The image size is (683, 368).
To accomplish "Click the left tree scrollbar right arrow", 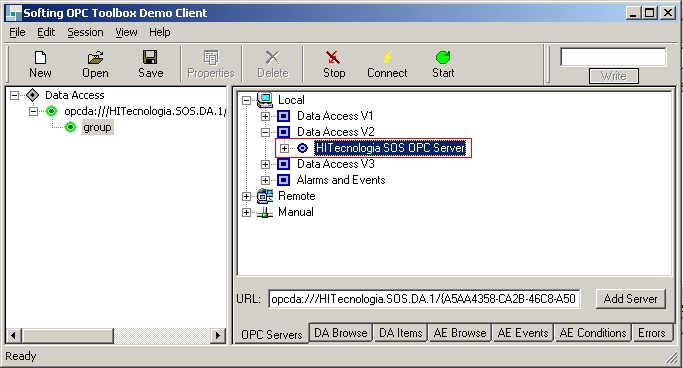I will coord(217,335).
